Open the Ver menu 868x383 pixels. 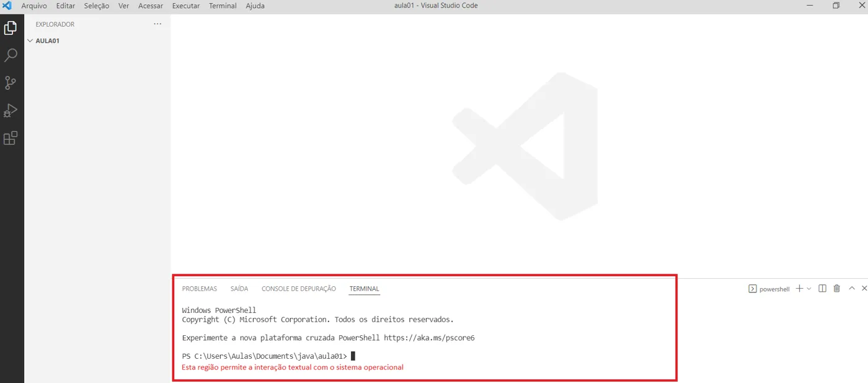(123, 6)
